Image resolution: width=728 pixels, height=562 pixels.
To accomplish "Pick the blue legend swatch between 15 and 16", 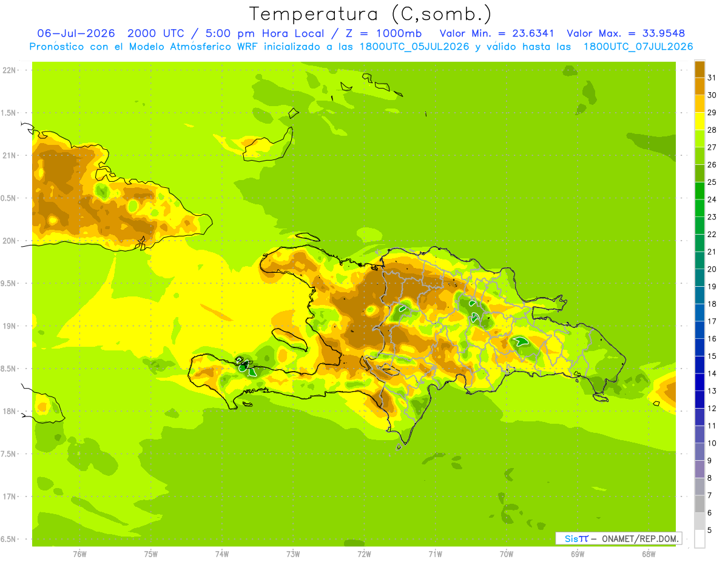I will click(x=699, y=347).
